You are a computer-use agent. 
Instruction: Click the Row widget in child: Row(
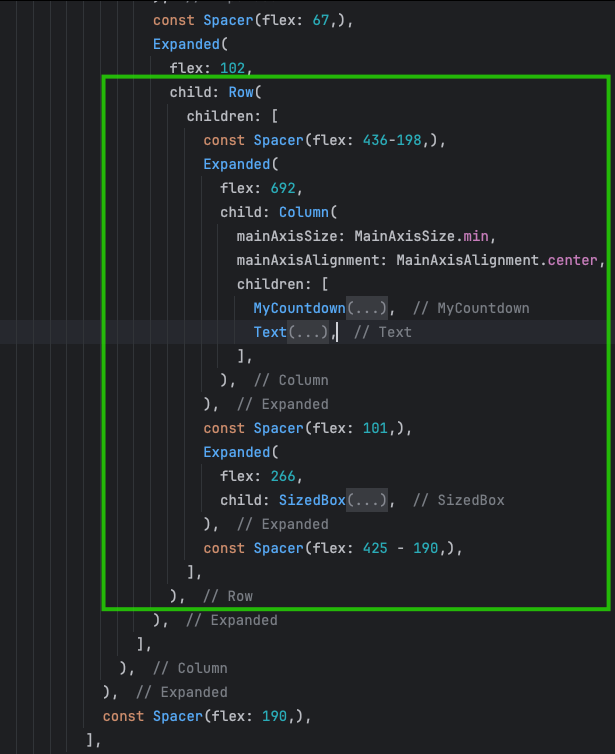[x=240, y=92]
